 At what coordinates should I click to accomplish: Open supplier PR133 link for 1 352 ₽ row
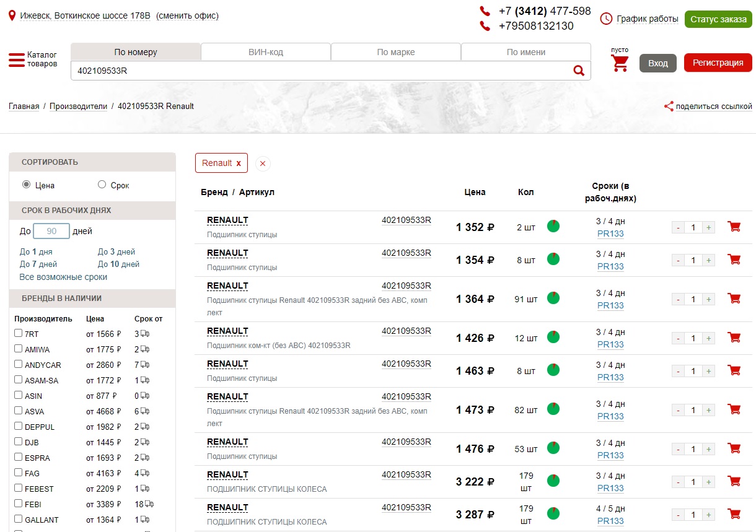pyautogui.click(x=610, y=233)
